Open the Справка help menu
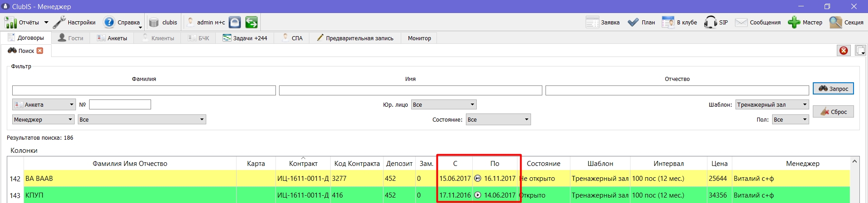 [123, 22]
